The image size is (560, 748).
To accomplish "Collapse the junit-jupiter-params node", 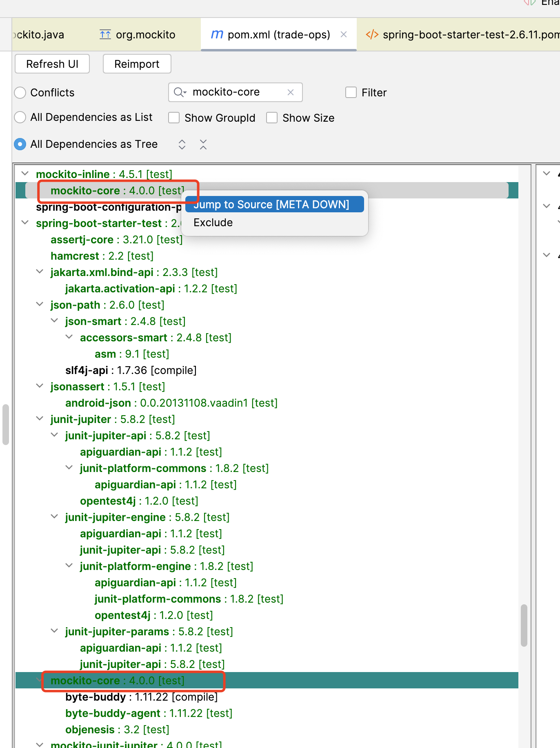I will 55,631.
